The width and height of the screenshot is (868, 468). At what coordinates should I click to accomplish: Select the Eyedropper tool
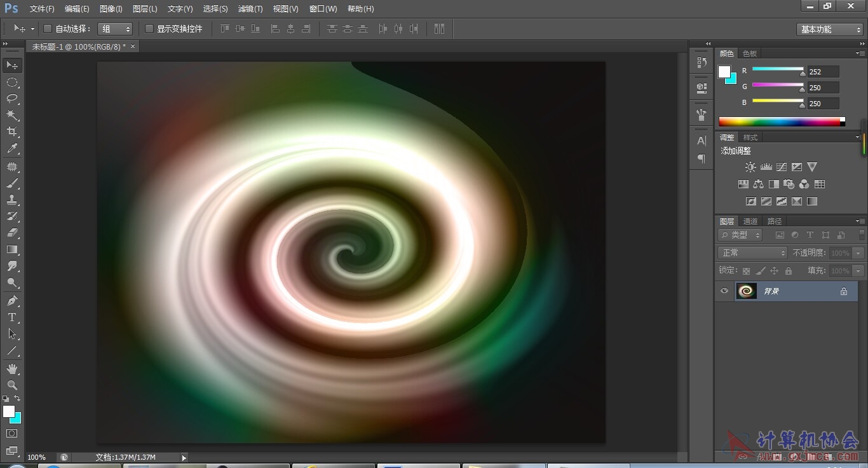coord(12,149)
